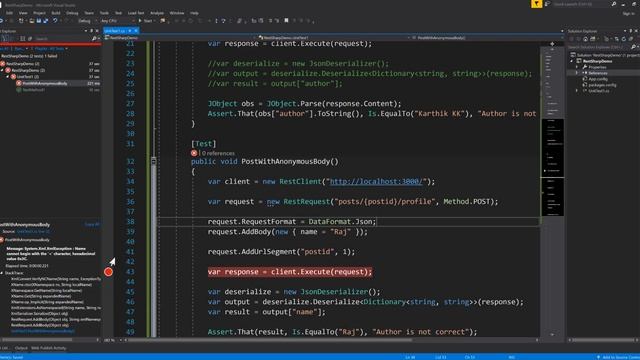Select the UnitTest1.cs editor tab
This screenshot has height=360, width=640.
(115, 31)
